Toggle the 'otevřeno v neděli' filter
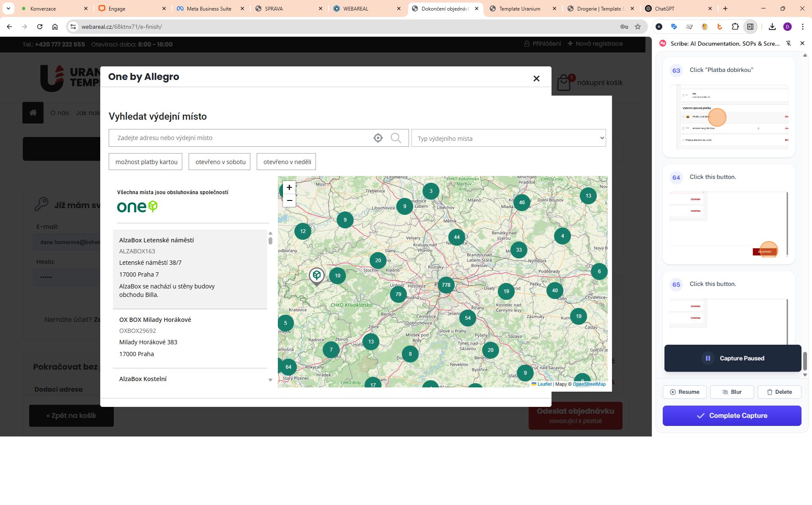The height and width of the screenshot is (505, 812). click(x=287, y=162)
